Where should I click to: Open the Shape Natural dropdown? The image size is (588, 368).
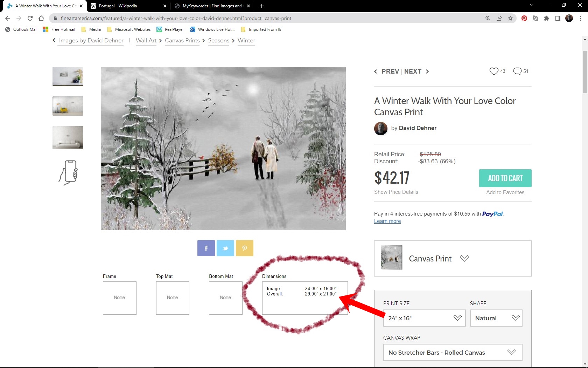point(496,318)
